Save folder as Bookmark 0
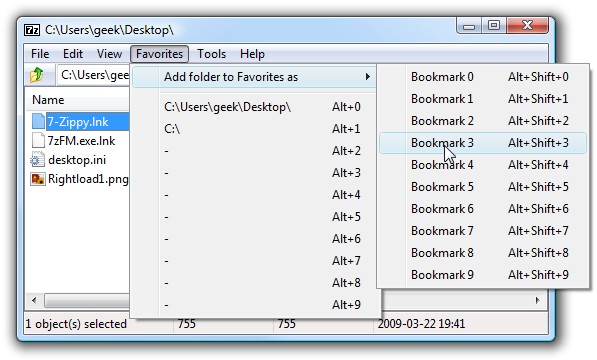The image size is (597, 360). [x=483, y=77]
